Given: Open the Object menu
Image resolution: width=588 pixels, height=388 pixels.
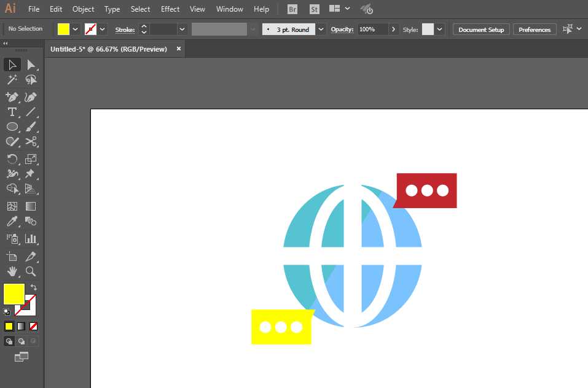Looking at the screenshot, I should coord(83,9).
